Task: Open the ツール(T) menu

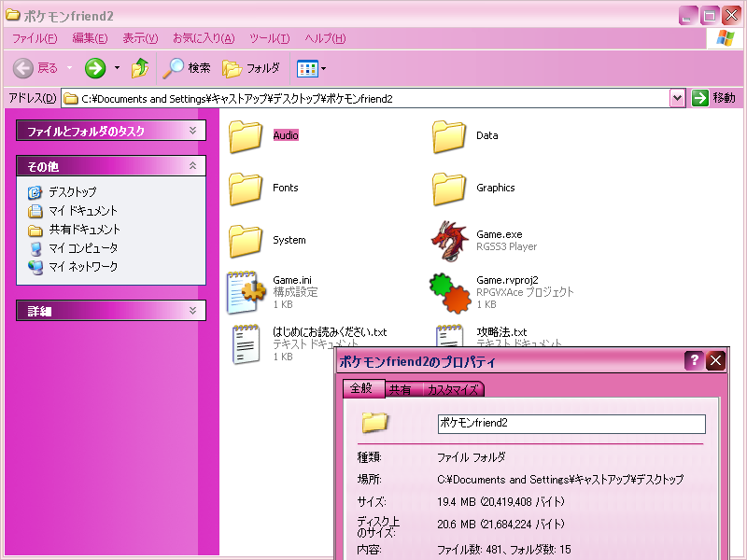Action: pos(269,38)
